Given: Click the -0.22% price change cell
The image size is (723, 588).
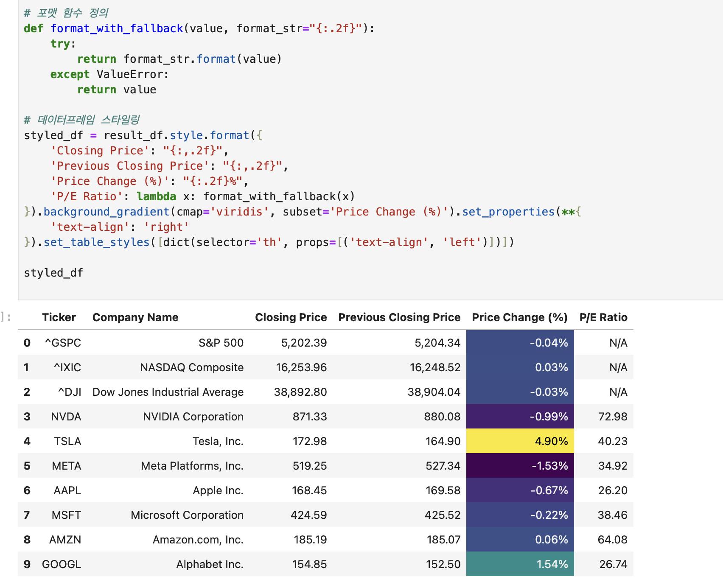Looking at the screenshot, I should (x=520, y=515).
